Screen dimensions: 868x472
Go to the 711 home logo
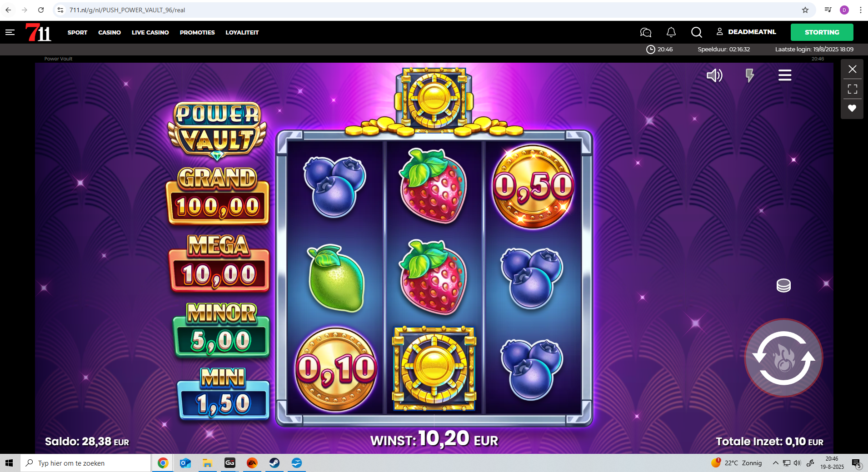38,32
